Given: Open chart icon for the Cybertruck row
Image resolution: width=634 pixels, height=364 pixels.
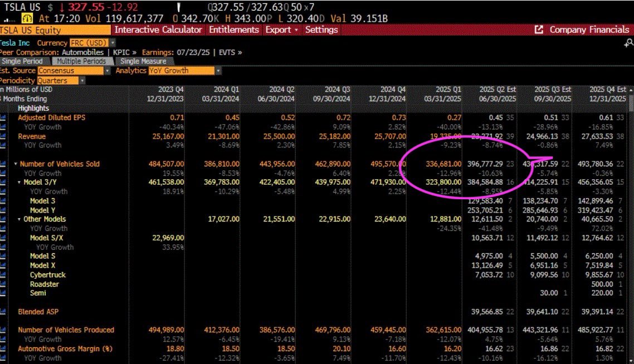Looking at the screenshot, I should coord(3,275).
